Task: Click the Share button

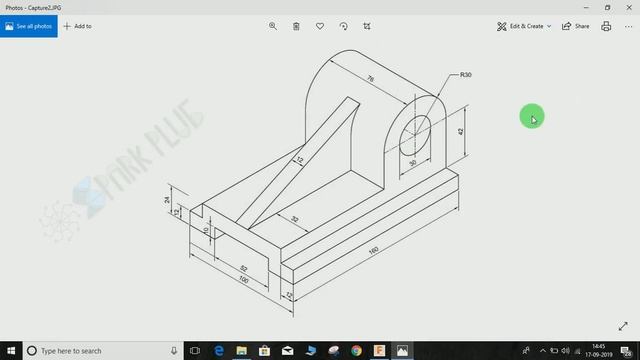Action: tap(576, 26)
